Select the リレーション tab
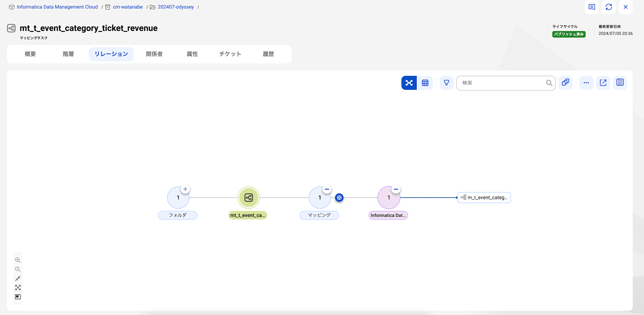This screenshot has height=315, width=644. [111, 54]
